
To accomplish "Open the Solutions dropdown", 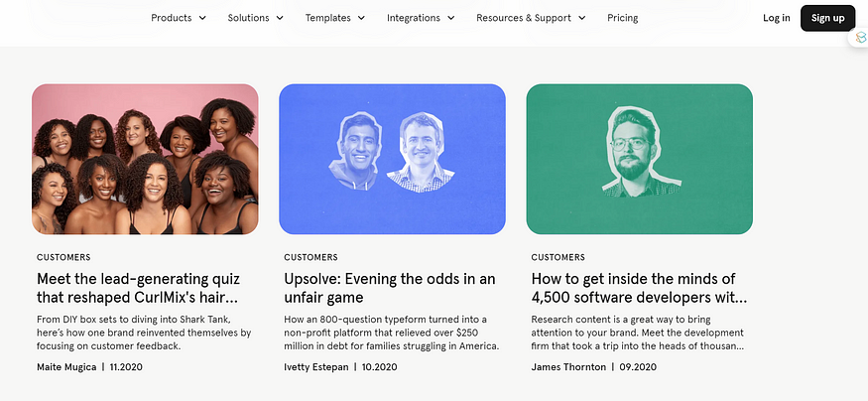I will point(255,18).
